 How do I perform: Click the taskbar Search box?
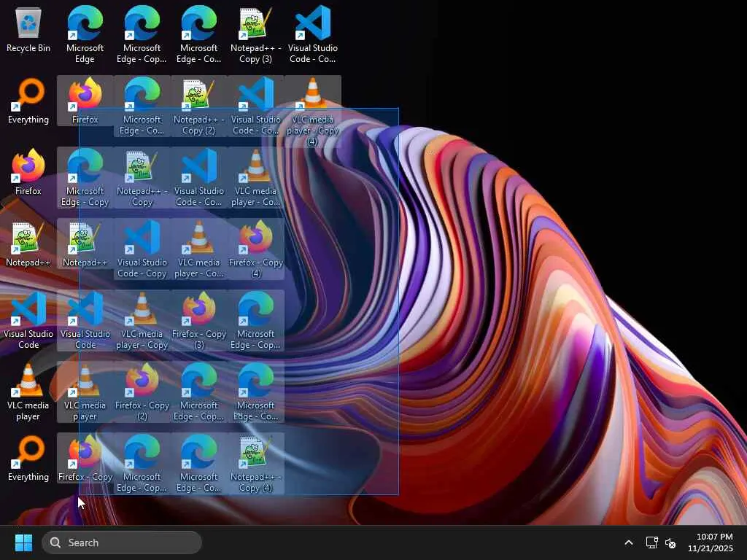(x=122, y=542)
